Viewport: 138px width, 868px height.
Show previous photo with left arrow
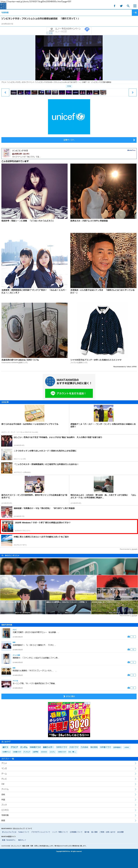[5, 92]
